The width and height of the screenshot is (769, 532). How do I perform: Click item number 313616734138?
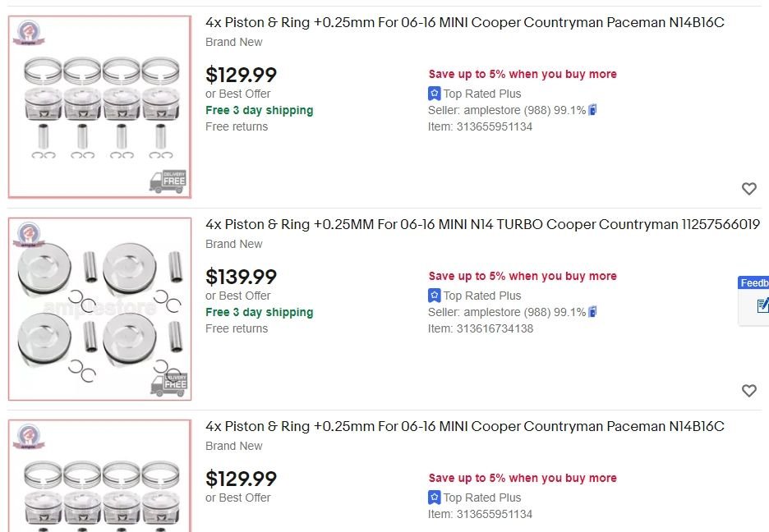tap(495, 328)
